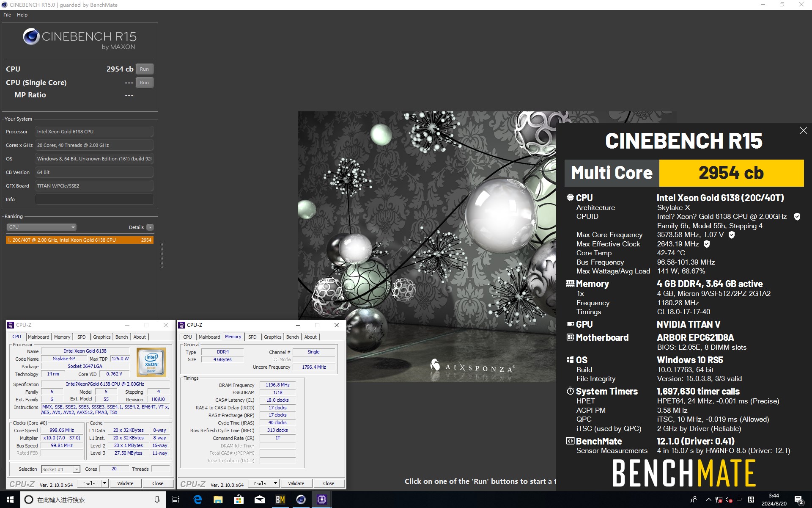812x508 pixels.
Task: Expand Tools dropdown arrow in right CPU-Z
Action: (x=276, y=483)
